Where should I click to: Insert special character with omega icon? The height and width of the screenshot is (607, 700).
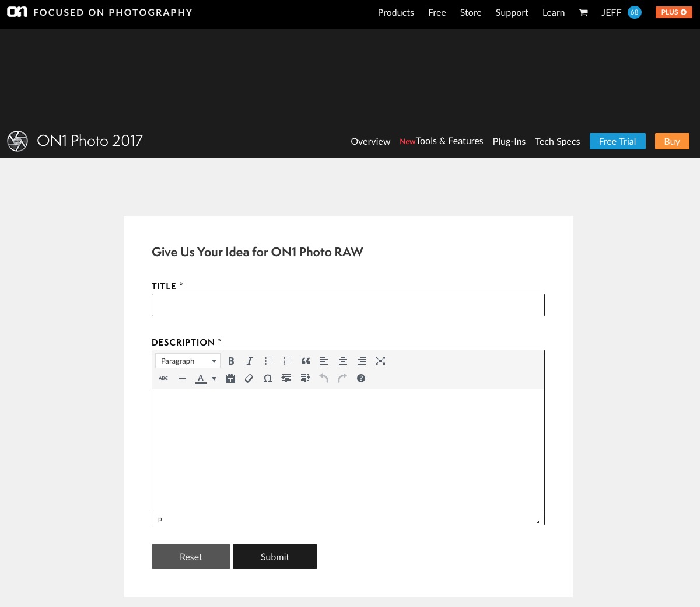pyautogui.click(x=268, y=379)
